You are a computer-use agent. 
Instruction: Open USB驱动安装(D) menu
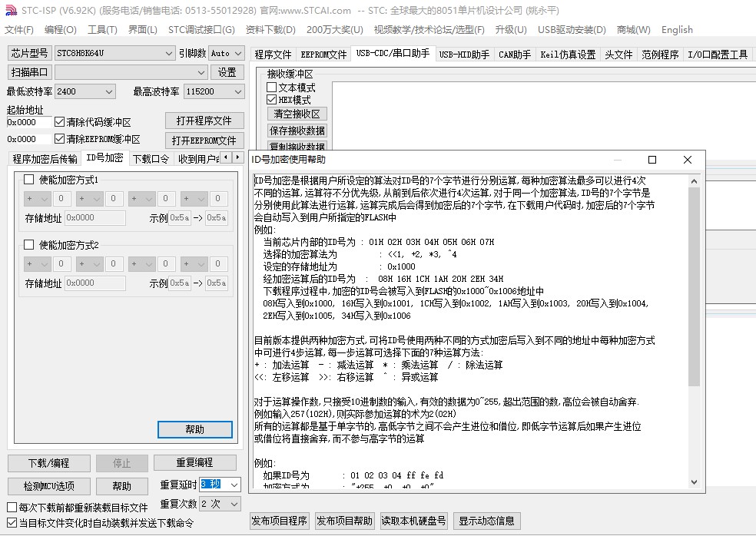[x=572, y=30]
